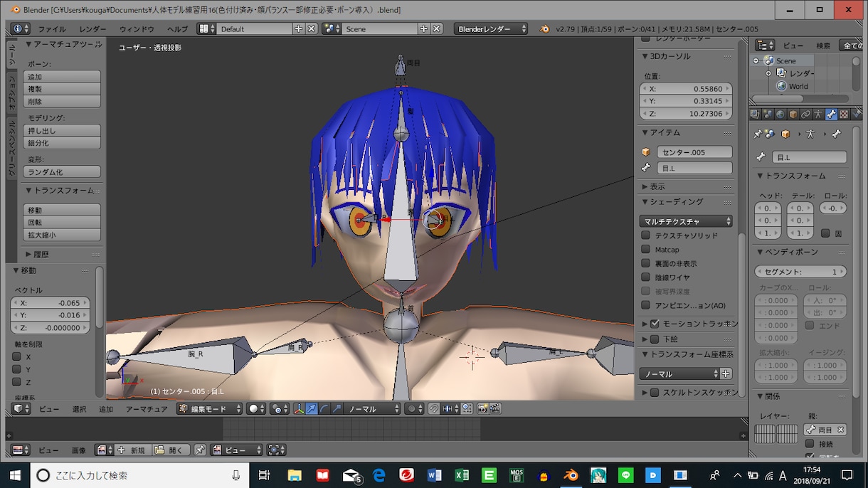This screenshot has height=488, width=868.
Task: Click the pin image icon in image editor
Action: (x=200, y=450)
